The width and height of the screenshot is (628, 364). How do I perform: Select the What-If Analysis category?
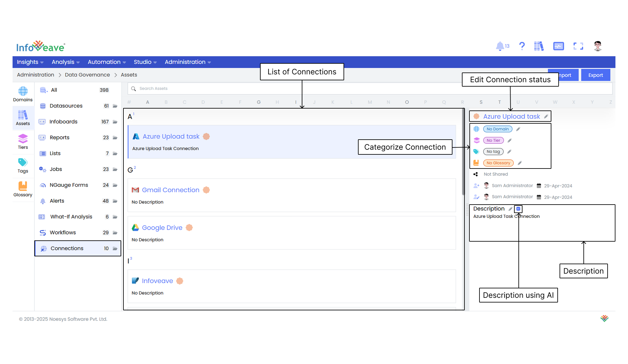pos(78,217)
